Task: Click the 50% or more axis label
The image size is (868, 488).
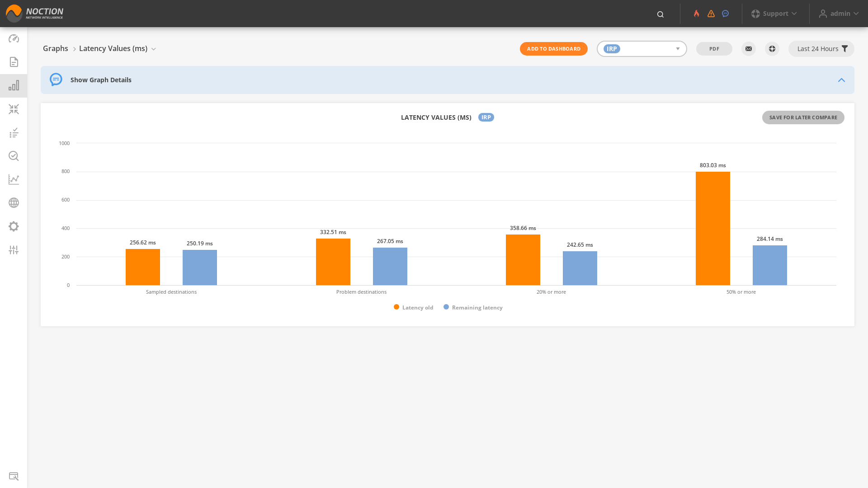Action: (741, 292)
